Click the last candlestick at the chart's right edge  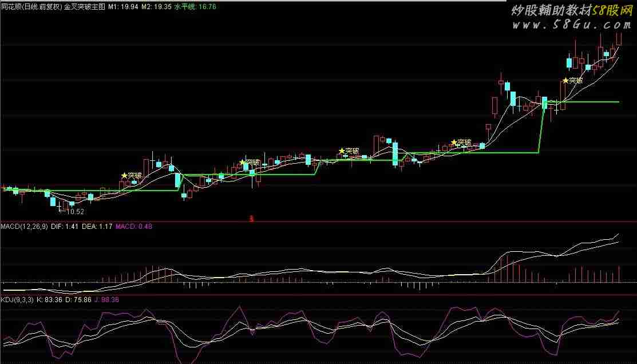(619, 38)
